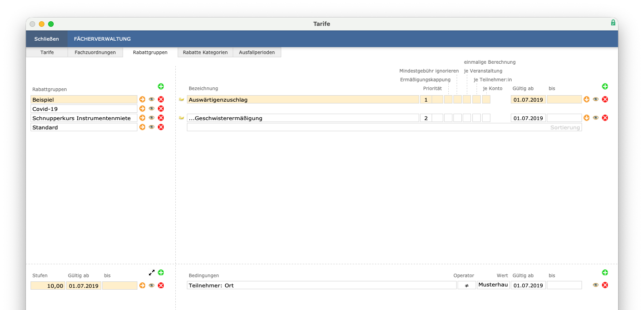Add a new Bedingung with the green plus

(x=605, y=273)
